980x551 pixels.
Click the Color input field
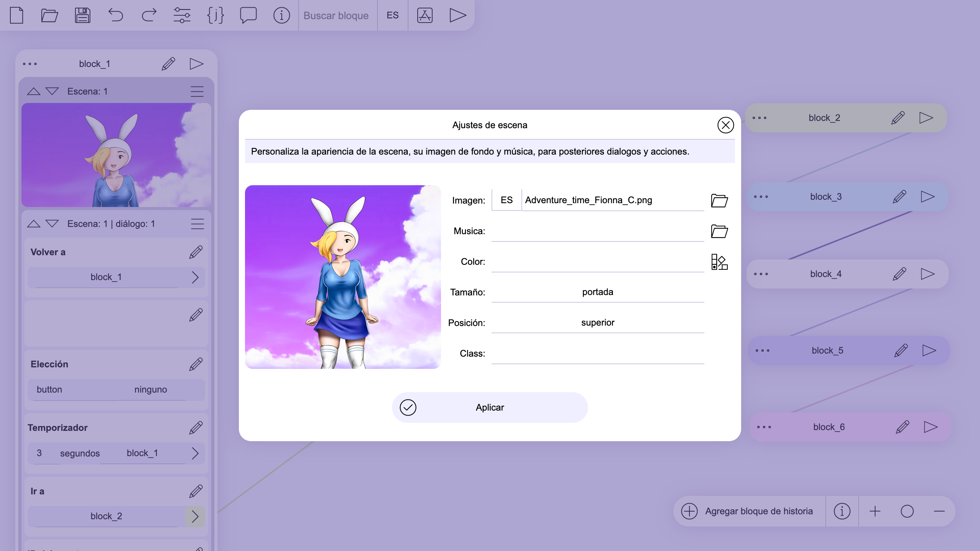[x=598, y=262]
